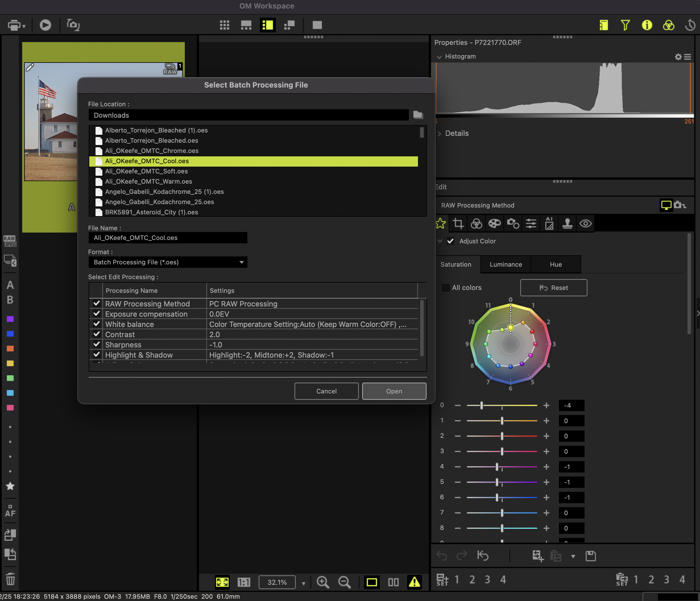The image size is (700, 601).
Task: Disable the Contrast processing checkbox
Action: pyautogui.click(x=96, y=334)
